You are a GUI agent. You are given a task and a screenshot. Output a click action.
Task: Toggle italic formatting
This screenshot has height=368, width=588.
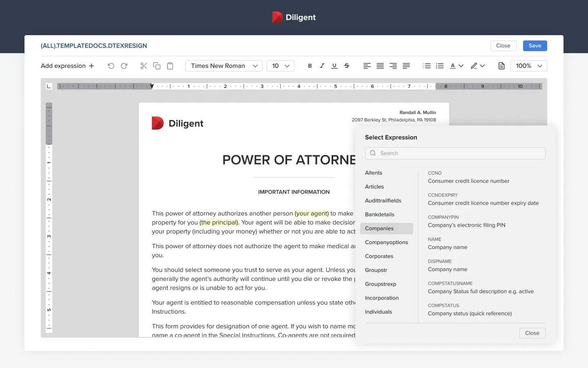(322, 66)
